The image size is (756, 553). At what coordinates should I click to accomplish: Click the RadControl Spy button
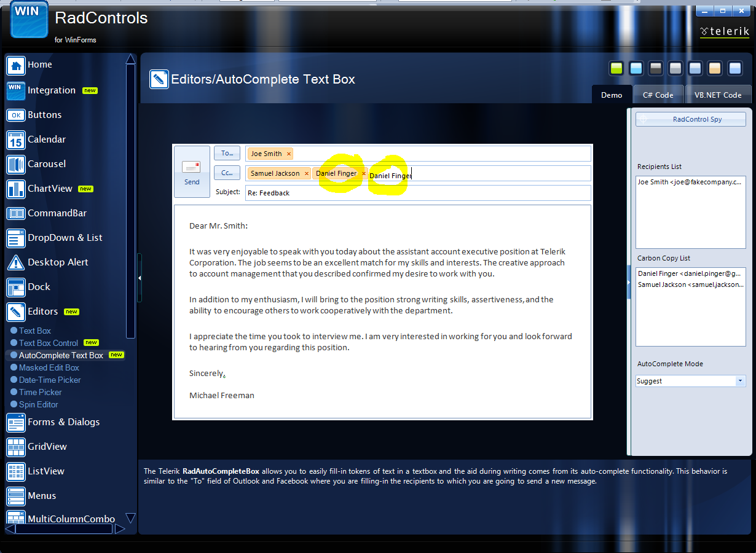pos(691,119)
